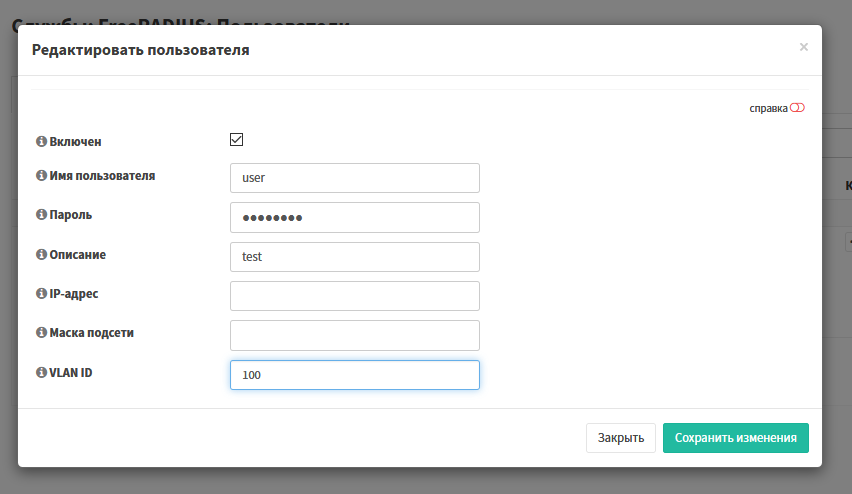Select the Описание text field
The image size is (852, 494).
[354, 257]
